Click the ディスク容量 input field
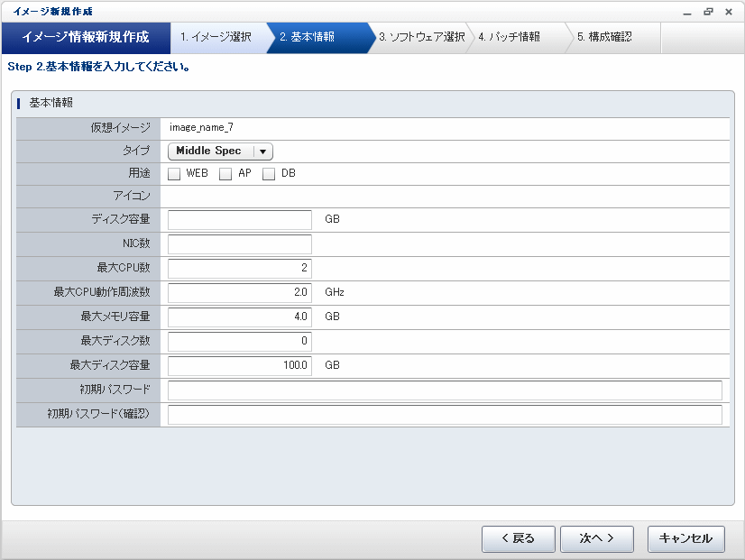Screen dimensions: 745x560 click(240, 220)
